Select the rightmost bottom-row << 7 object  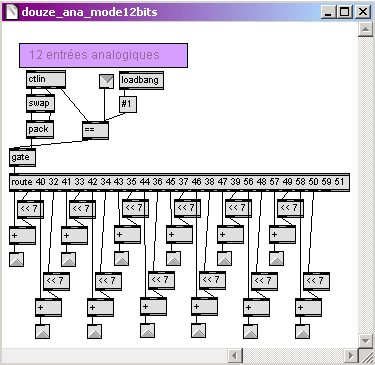tap(316, 281)
